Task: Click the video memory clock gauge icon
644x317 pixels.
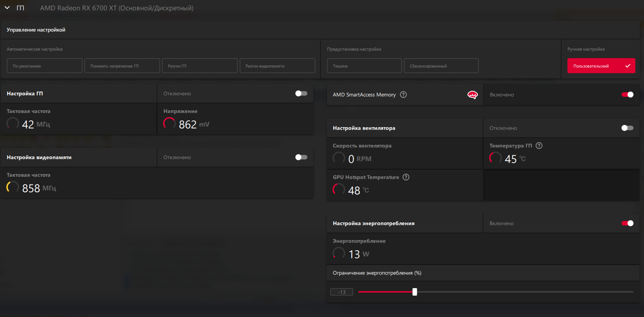Action: (13, 187)
